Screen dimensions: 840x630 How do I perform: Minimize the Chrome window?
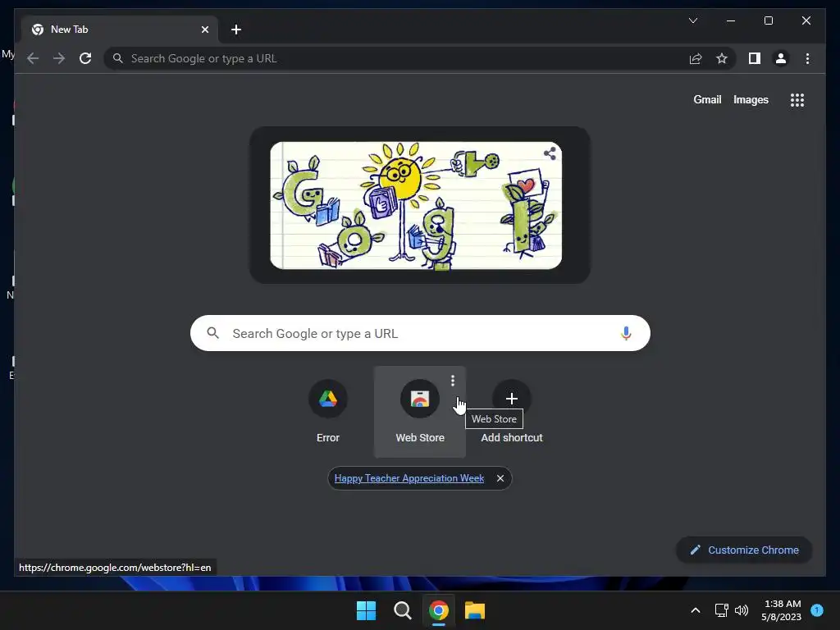click(x=731, y=21)
